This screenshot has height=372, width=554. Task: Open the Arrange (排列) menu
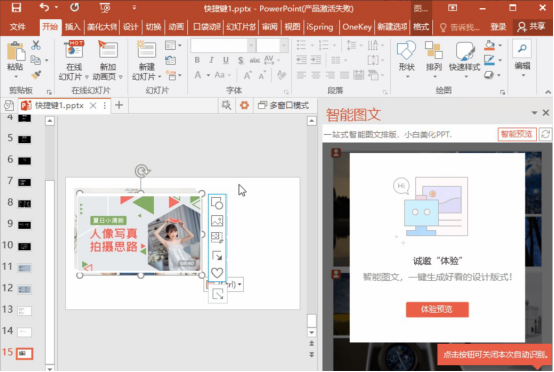[434, 60]
